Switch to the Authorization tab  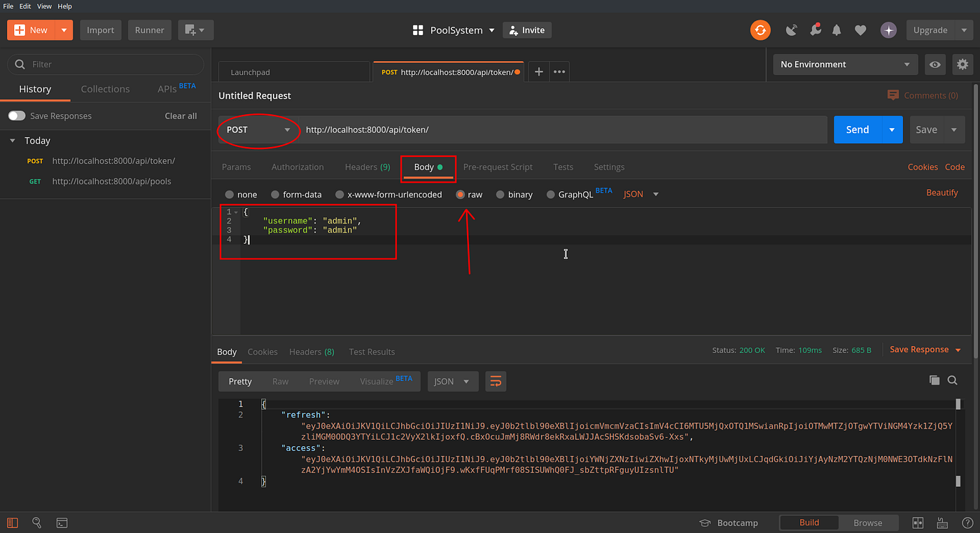297,167
